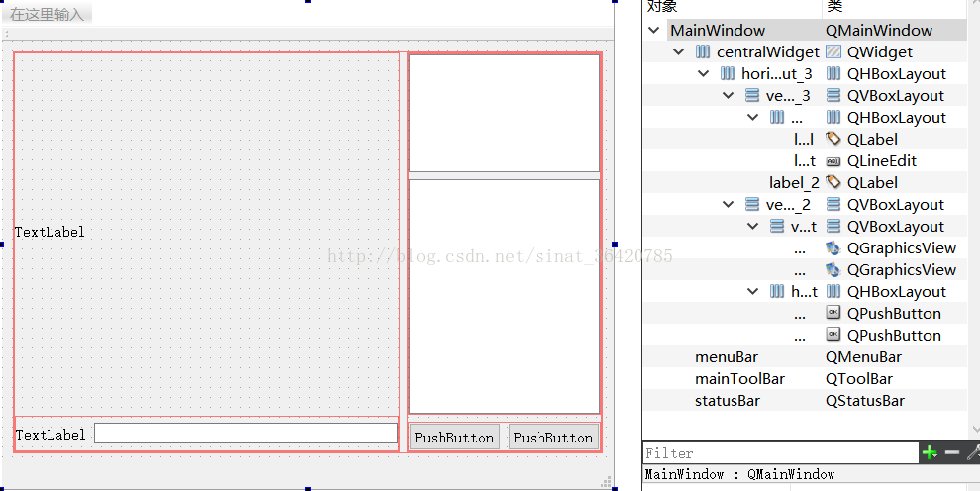Viewport: 980px width, 491px height.
Task: Click the Filter input field
Action: 781,453
